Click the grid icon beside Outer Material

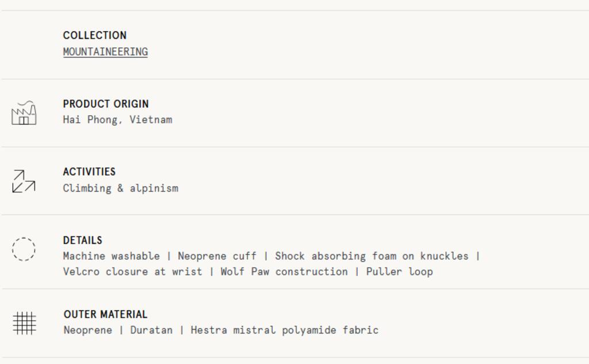[x=24, y=323]
